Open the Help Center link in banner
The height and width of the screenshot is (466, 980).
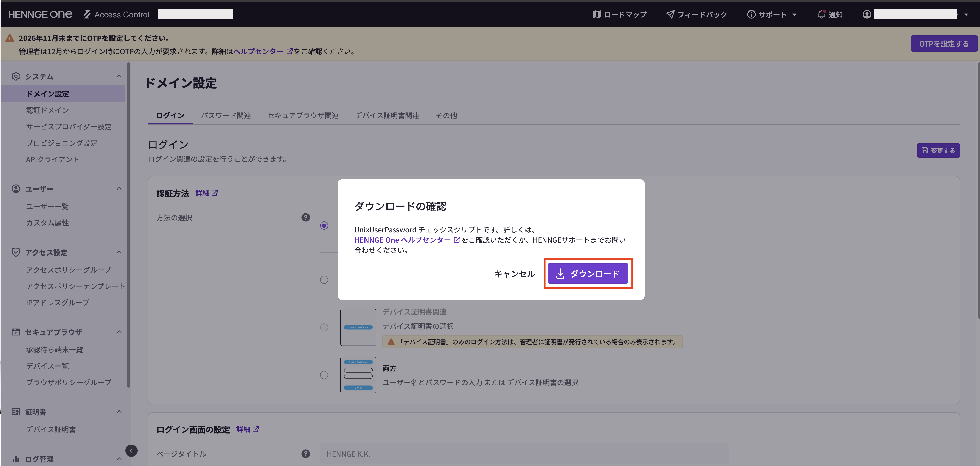263,51
